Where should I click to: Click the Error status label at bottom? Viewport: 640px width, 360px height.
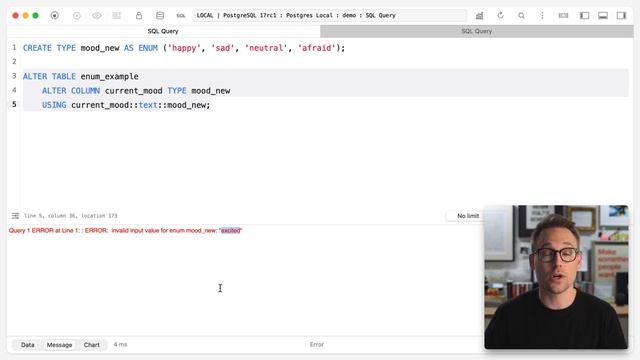(317, 344)
